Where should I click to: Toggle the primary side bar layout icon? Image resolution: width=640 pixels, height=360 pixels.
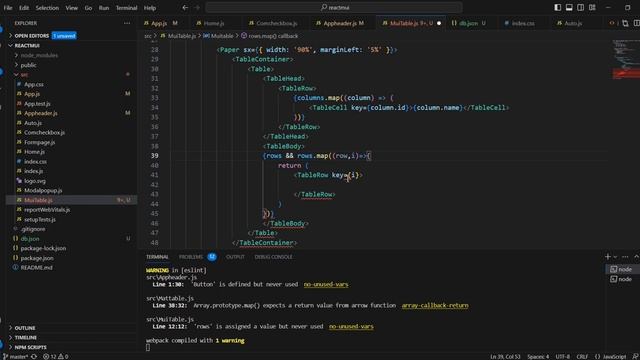pos(558,7)
